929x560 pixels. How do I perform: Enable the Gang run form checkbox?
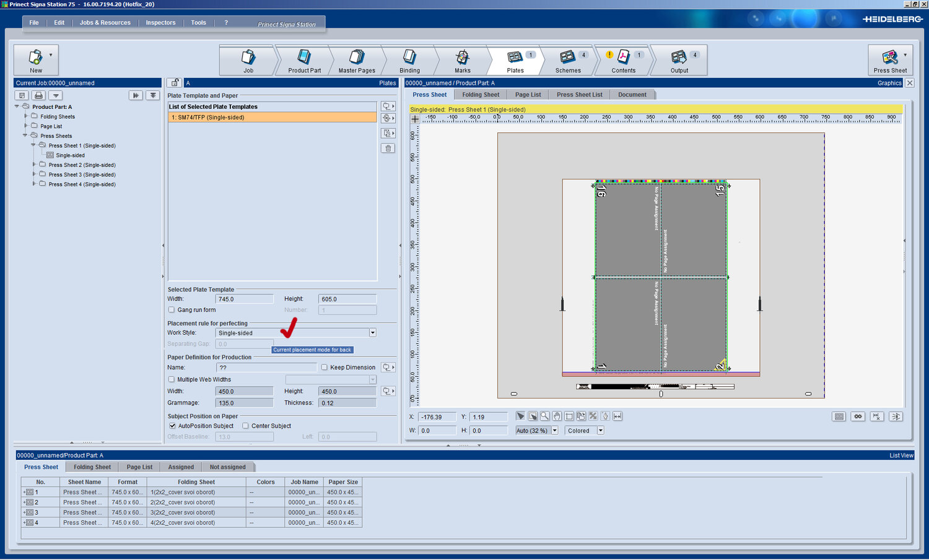click(172, 310)
